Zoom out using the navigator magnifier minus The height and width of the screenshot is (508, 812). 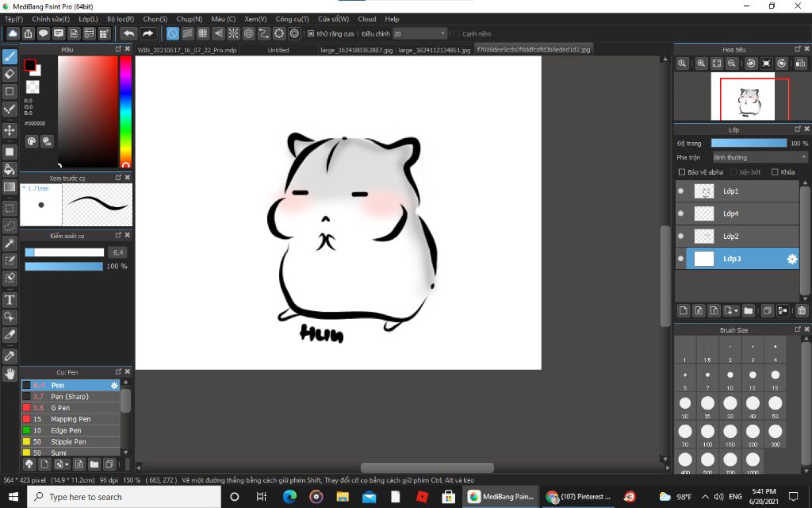[x=731, y=63]
